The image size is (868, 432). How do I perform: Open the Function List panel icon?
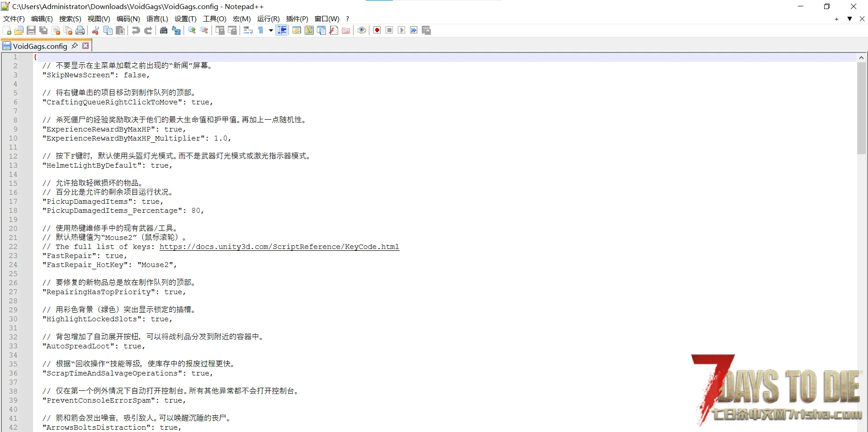click(334, 30)
